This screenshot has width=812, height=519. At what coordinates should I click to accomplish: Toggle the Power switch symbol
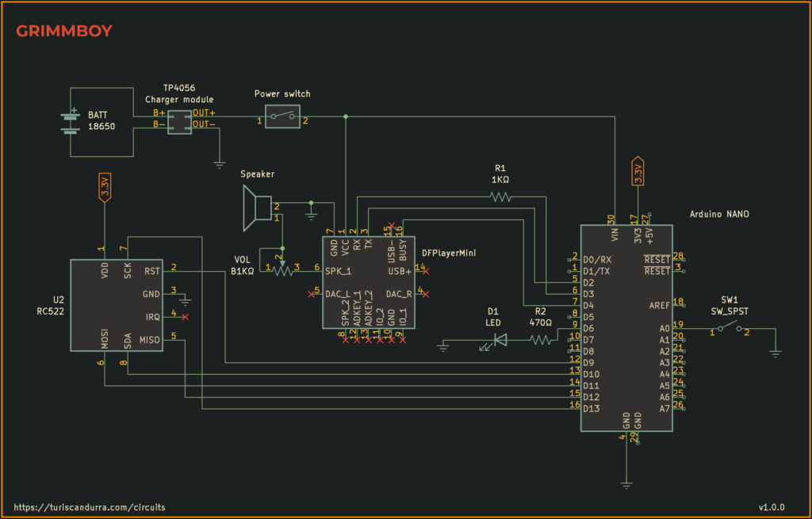pyautogui.click(x=283, y=116)
